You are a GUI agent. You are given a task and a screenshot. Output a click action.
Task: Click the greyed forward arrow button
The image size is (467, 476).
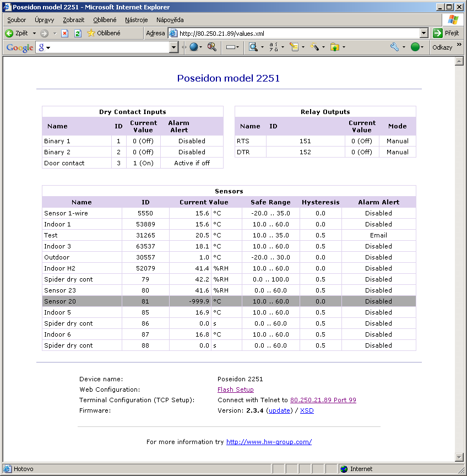coord(44,33)
